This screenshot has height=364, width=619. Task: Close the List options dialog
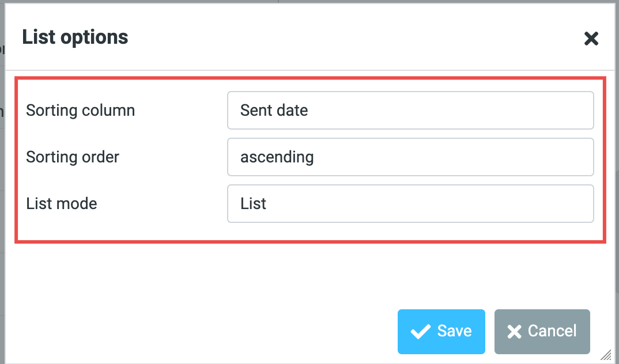point(591,39)
